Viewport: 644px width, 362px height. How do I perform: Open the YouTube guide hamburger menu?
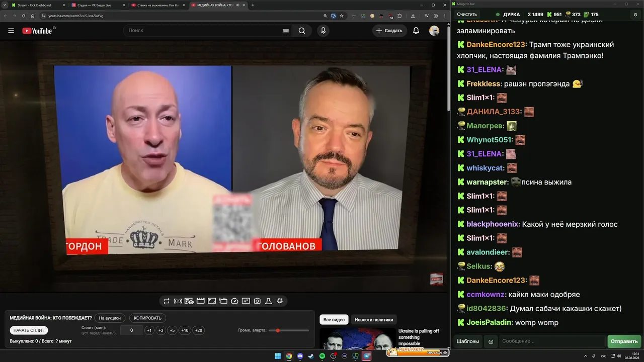coord(11,31)
